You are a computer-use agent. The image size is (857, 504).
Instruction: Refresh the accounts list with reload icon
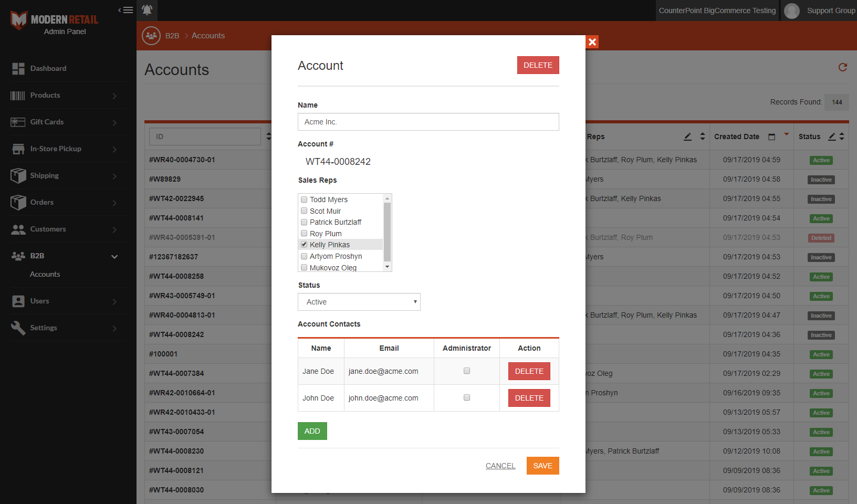tap(843, 67)
